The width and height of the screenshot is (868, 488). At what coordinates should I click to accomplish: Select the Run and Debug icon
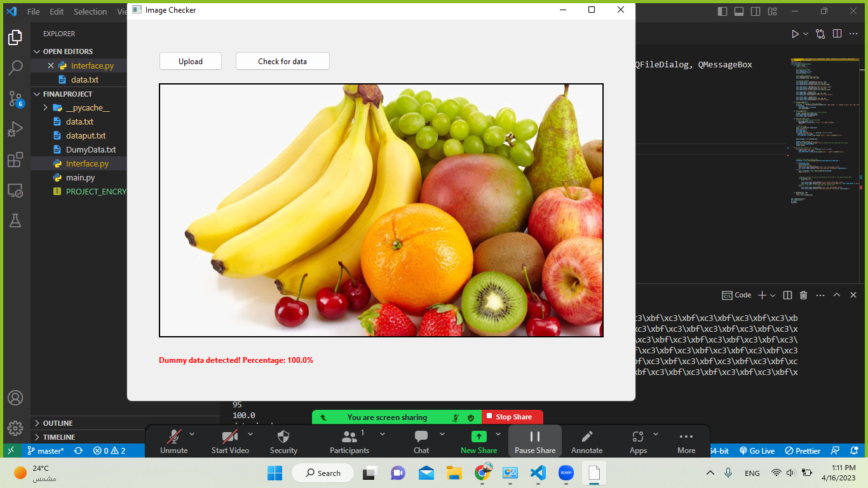[16, 129]
